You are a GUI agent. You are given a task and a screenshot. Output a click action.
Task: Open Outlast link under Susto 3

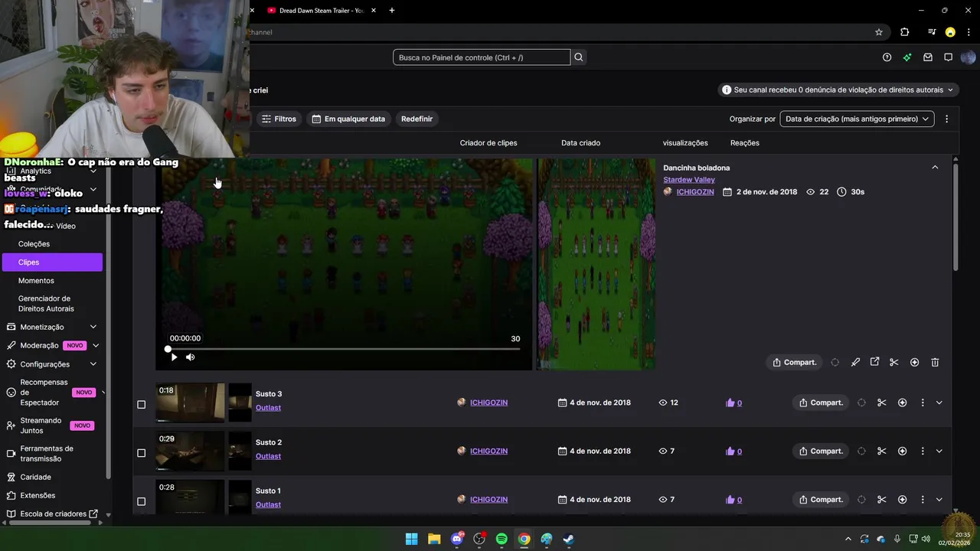(268, 408)
